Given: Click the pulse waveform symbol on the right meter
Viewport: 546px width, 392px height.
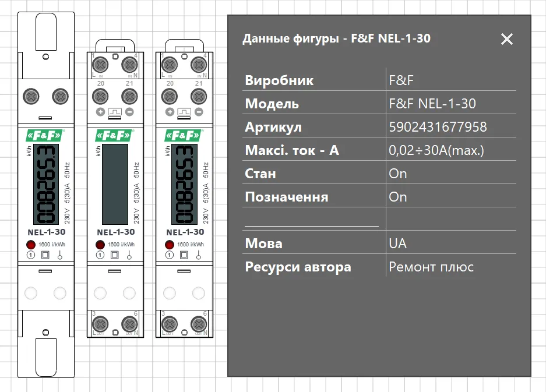Looking at the screenshot, I should pos(184,112).
